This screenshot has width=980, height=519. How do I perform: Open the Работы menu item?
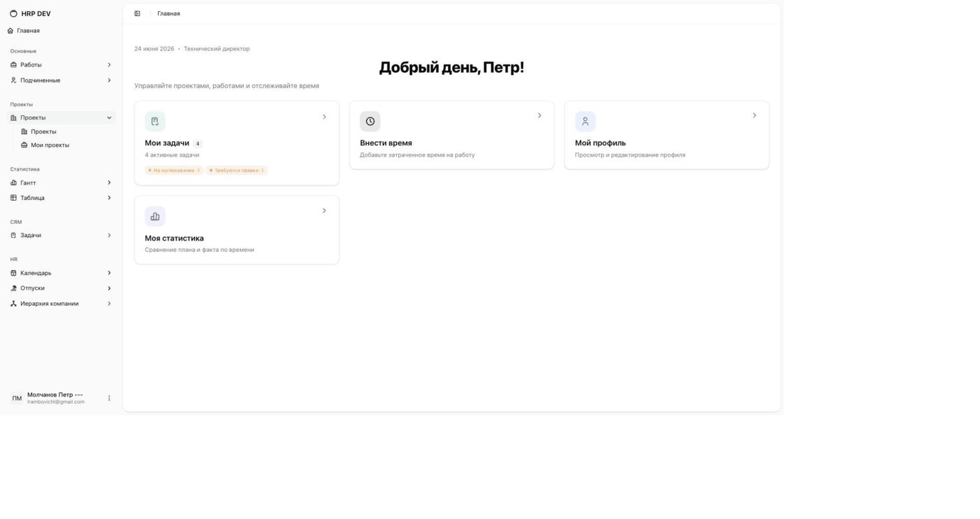[x=61, y=65]
